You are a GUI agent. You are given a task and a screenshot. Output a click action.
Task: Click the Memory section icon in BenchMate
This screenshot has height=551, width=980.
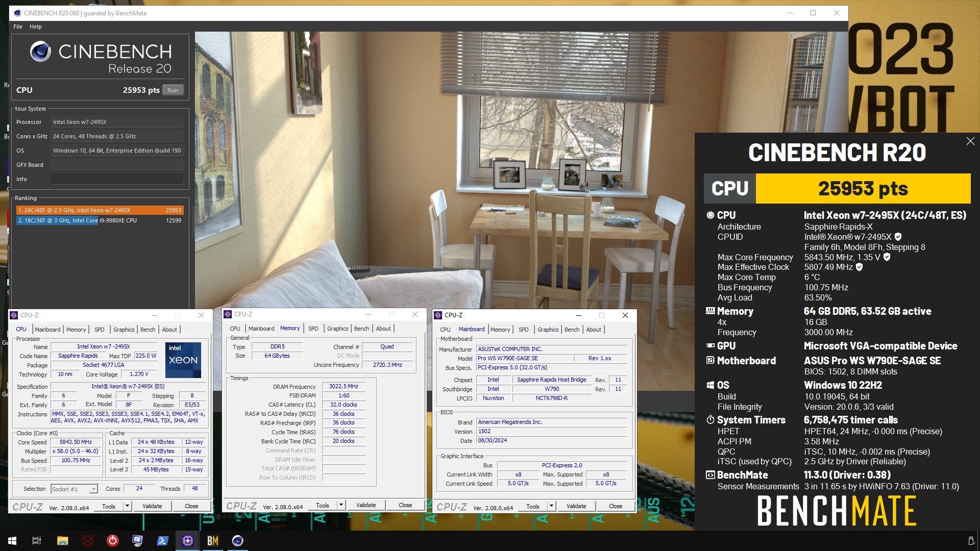710,311
